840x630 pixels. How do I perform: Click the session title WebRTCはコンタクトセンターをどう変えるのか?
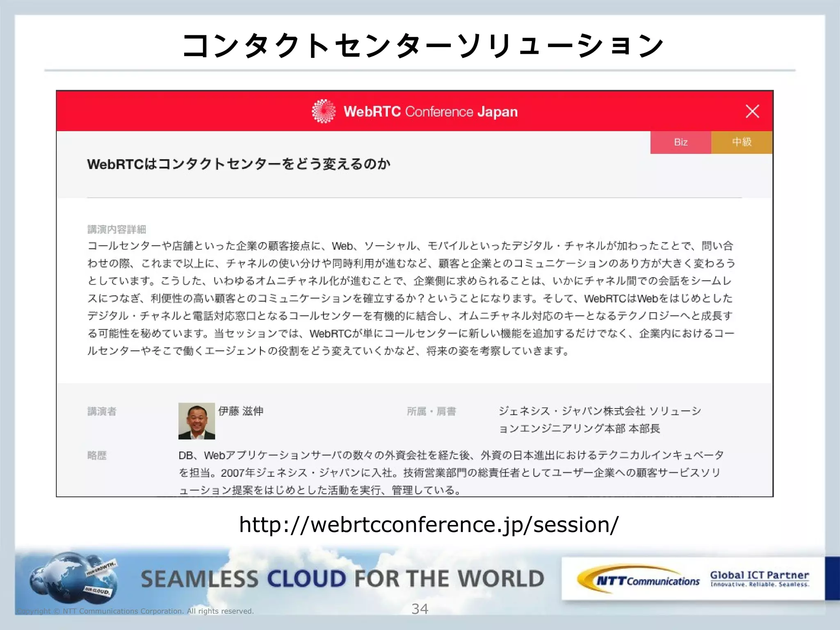point(238,164)
